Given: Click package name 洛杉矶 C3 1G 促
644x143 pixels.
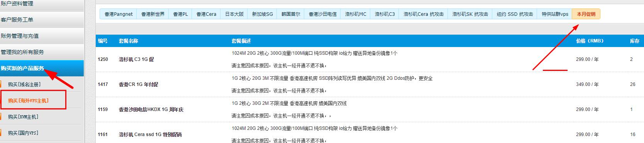Looking at the screenshot, I should (136, 59).
